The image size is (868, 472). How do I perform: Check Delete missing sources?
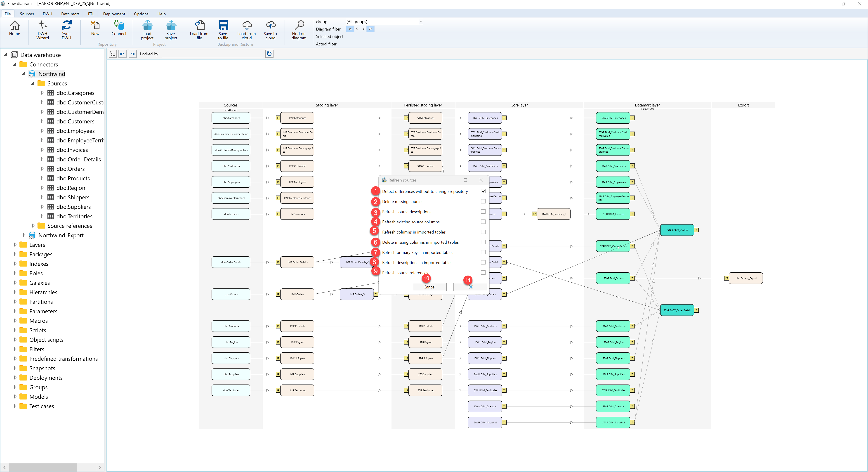tap(483, 201)
